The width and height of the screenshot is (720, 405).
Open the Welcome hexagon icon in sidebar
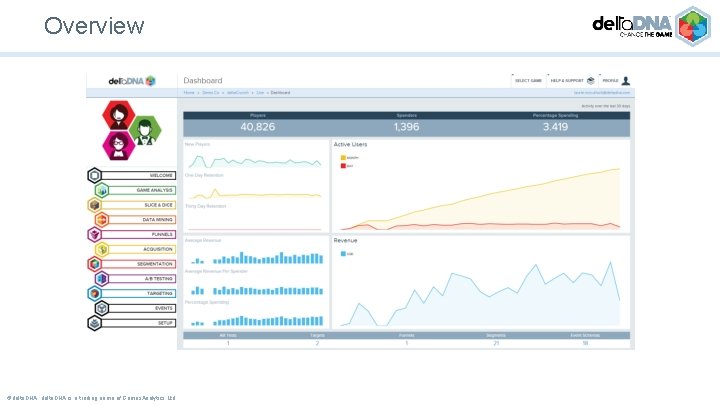click(x=95, y=175)
